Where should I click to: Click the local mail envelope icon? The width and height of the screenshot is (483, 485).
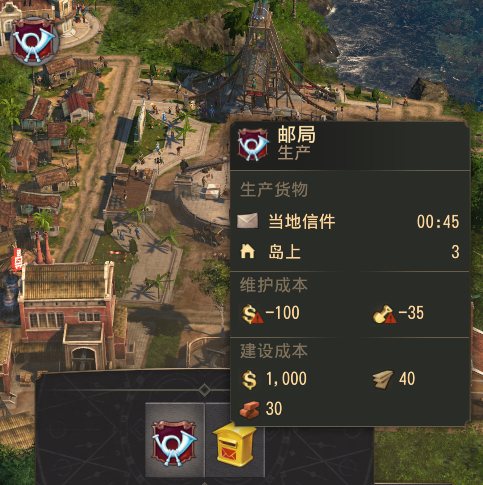coord(247,221)
